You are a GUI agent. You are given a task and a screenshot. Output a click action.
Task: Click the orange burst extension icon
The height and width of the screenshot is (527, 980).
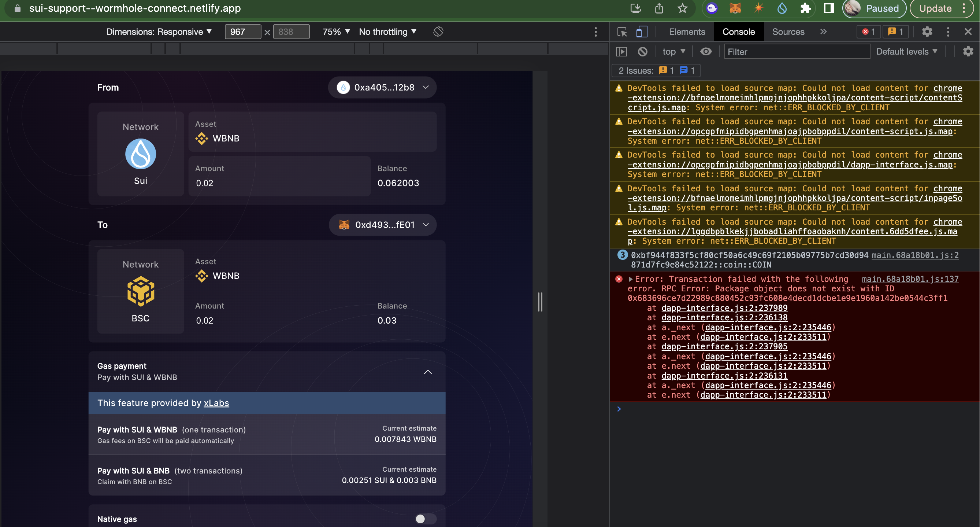(758, 8)
